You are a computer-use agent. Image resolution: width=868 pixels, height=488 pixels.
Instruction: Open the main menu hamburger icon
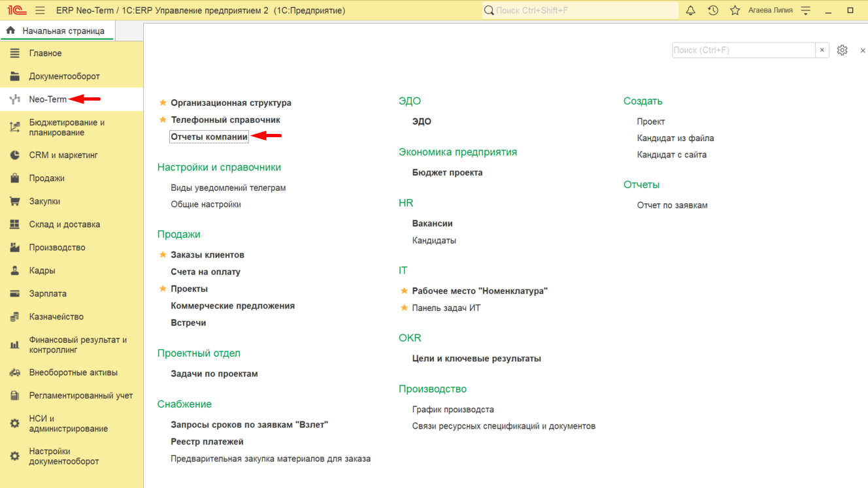(41, 10)
